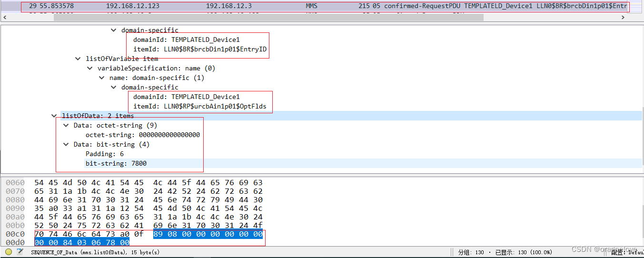This screenshot has height=258, width=644.
Task: Select name: domain-specific (1) label
Action: click(x=157, y=78)
